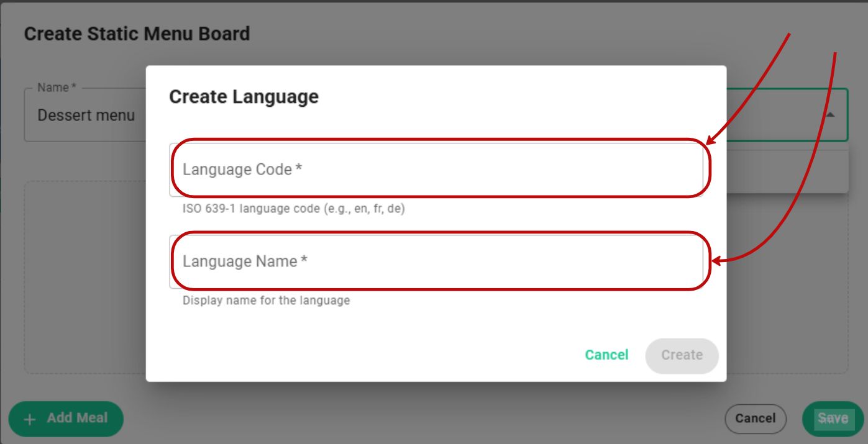
Task: Click the Create Language dialog title
Action: (242, 96)
